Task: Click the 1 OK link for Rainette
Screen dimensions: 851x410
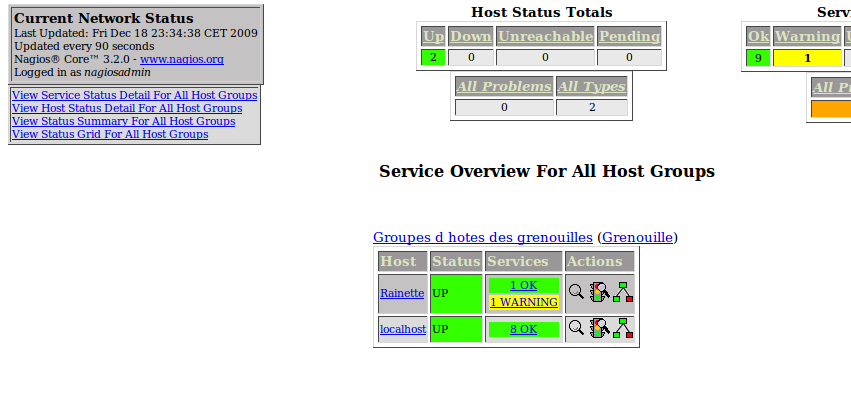Action: tap(523, 286)
